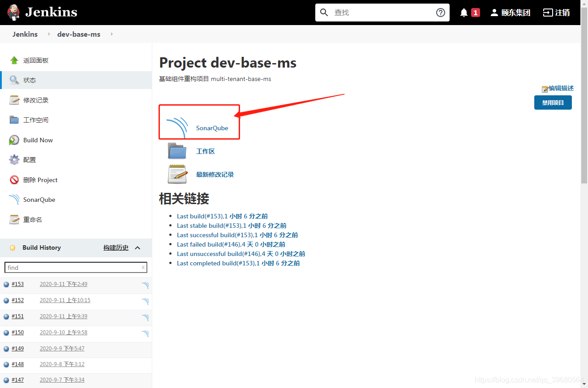Click the large SonarQube wave icon in main panel
Viewport: 588px width, 388px height.
click(177, 128)
